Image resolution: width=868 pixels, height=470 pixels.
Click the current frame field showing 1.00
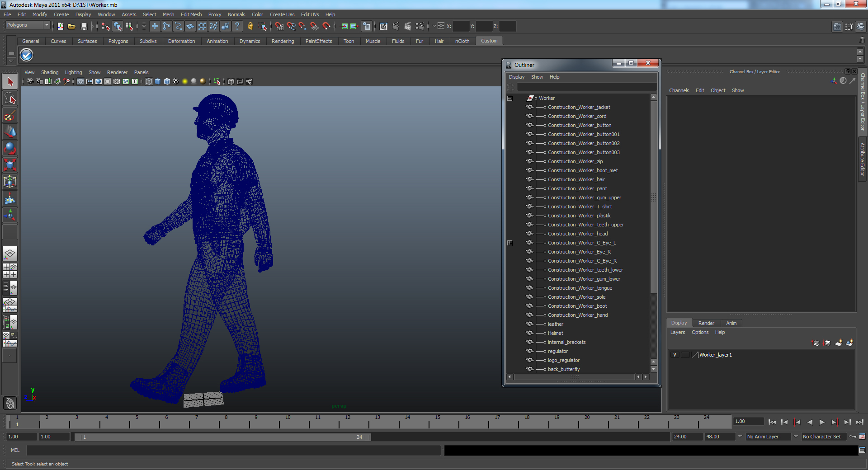[749, 421]
